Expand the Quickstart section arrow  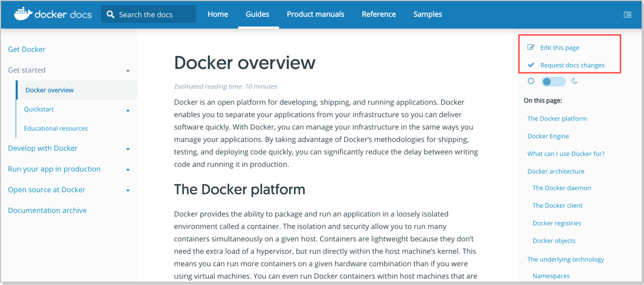(128, 110)
